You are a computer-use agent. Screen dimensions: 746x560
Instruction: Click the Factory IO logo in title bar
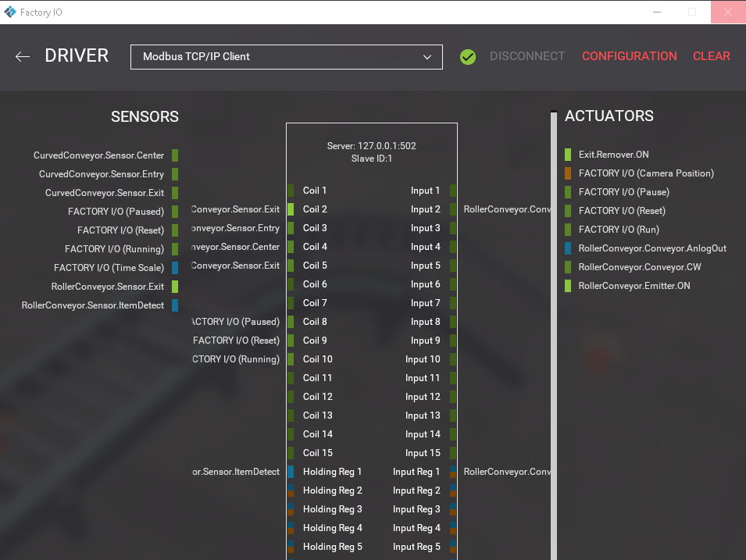pos(10,12)
